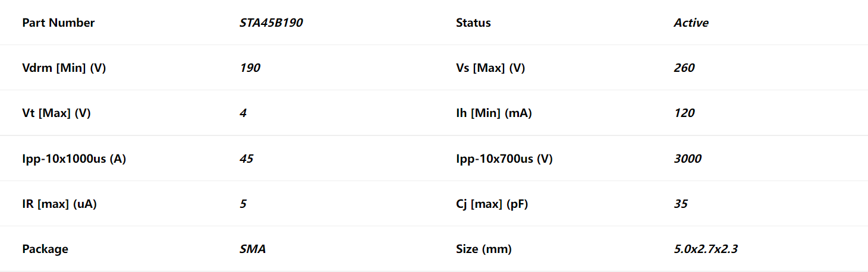Click the Vdrm [Min] (V) label
Screen dimensions: 868x272
[64, 68]
